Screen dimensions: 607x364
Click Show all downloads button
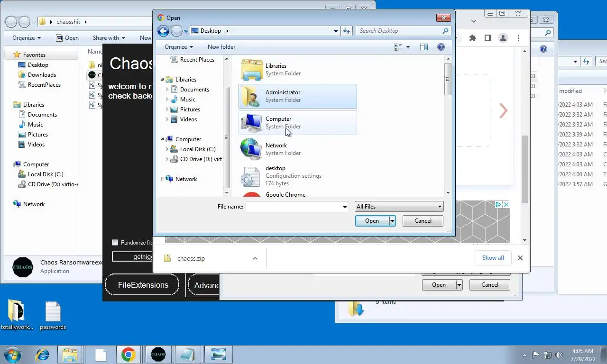[x=493, y=258]
